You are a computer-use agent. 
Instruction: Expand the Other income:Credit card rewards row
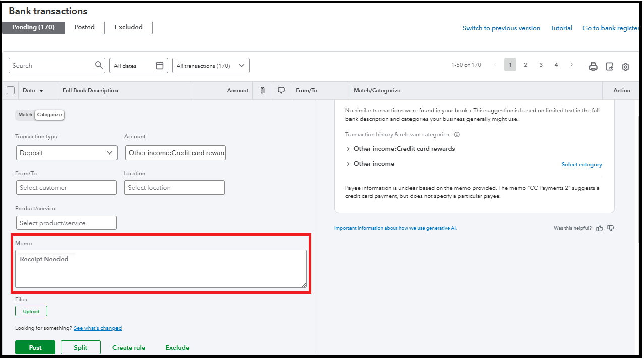348,149
